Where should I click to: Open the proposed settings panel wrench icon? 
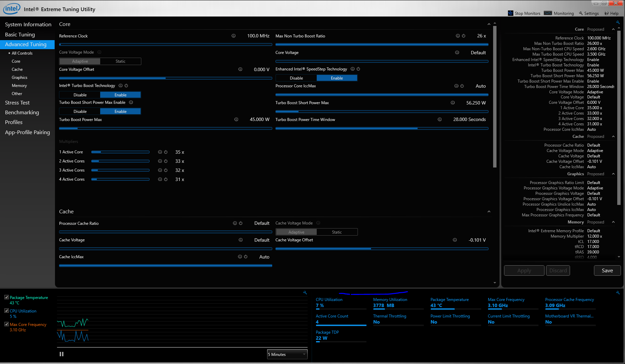tap(618, 23)
